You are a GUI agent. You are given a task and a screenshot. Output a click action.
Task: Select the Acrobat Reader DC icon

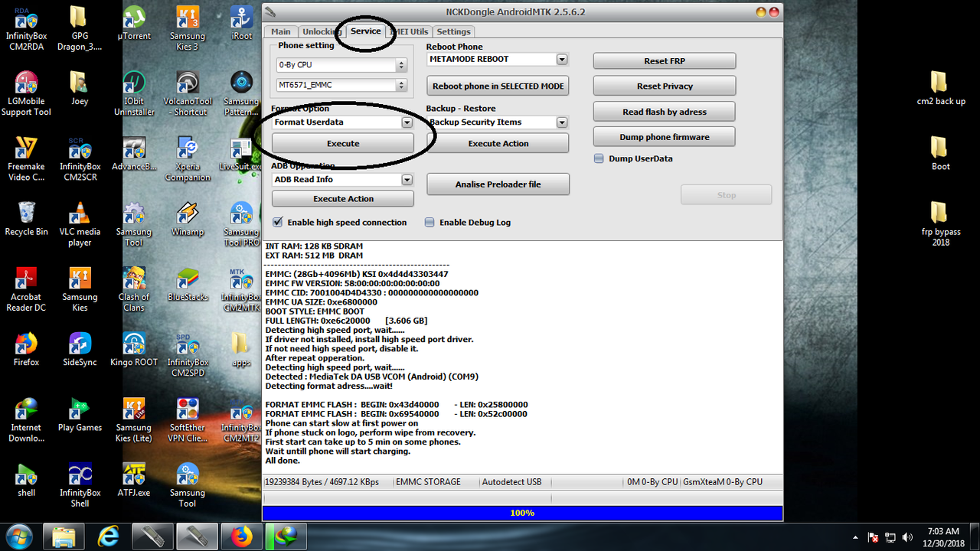(x=26, y=289)
